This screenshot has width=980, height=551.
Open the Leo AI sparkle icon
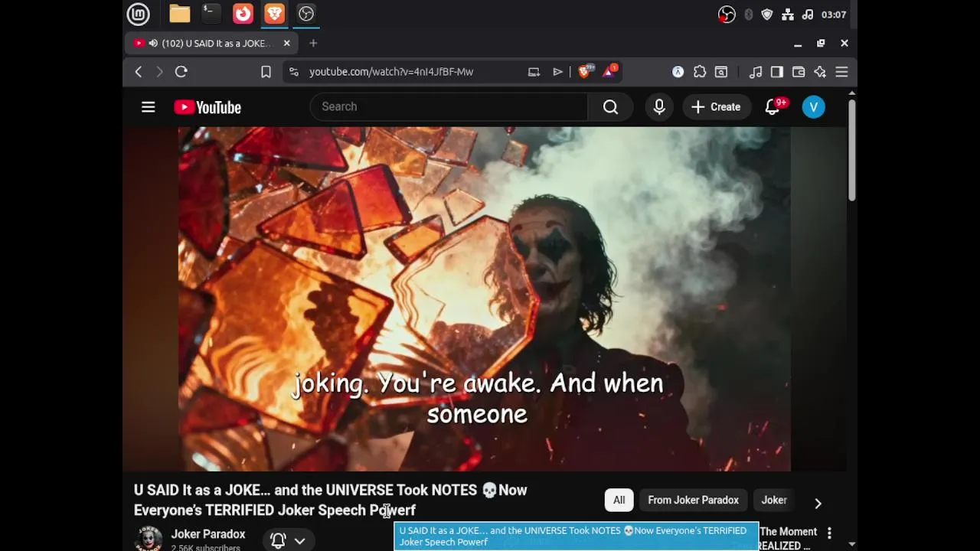(x=820, y=72)
